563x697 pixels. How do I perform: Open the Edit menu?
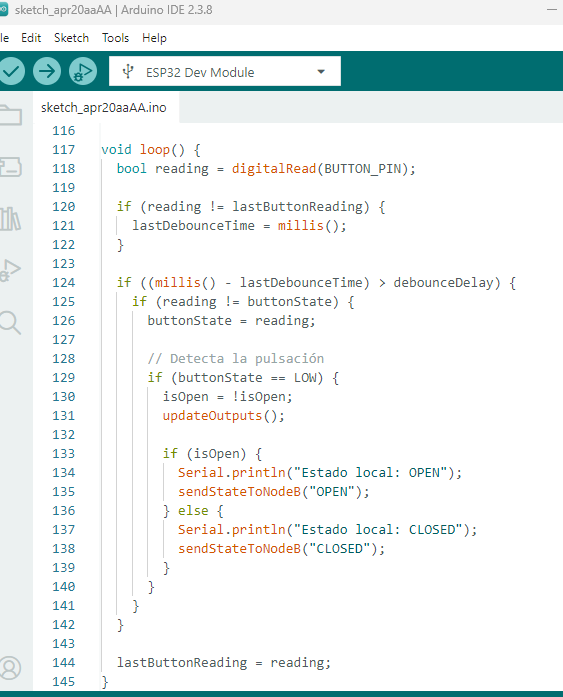click(31, 38)
